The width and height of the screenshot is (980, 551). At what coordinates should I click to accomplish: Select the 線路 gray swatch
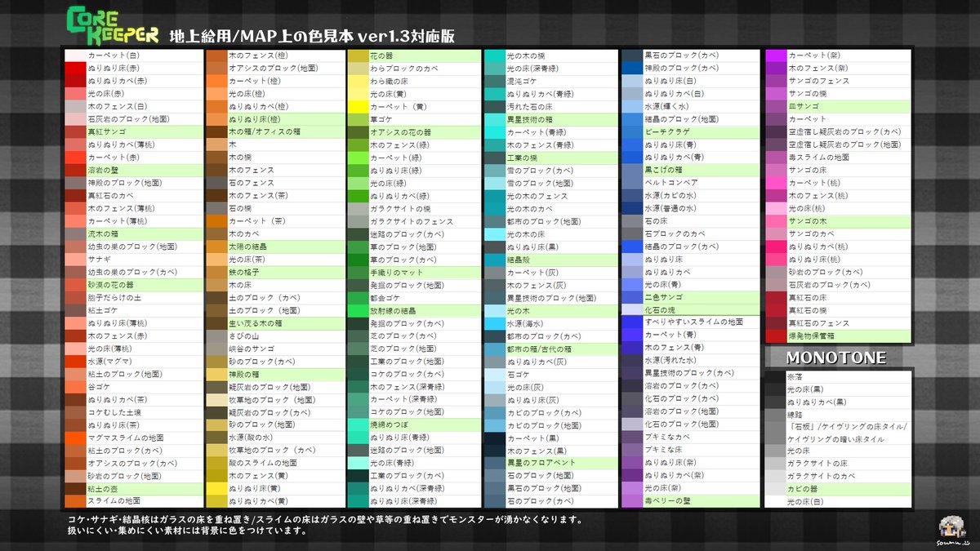click(x=776, y=415)
